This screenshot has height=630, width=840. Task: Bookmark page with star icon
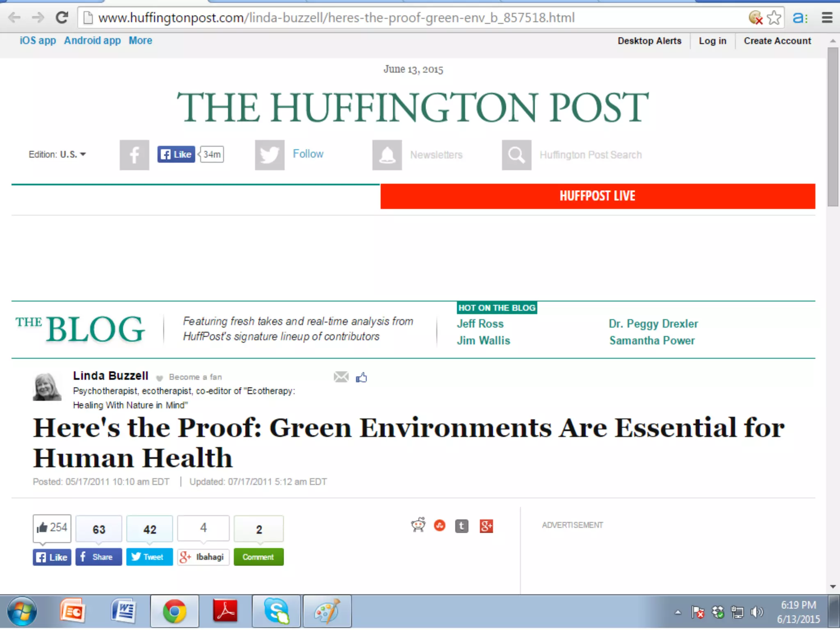(x=774, y=18)
